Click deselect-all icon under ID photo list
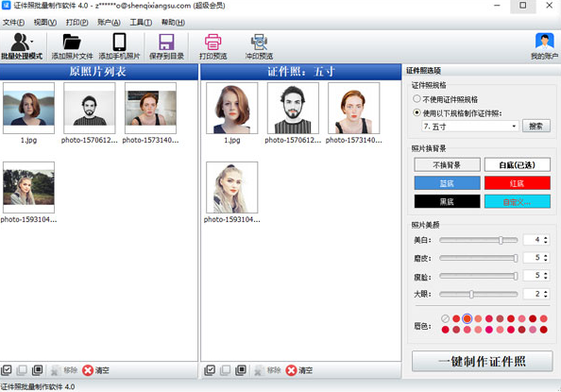Screen dimensions: 561x392 tap(225, 370)
